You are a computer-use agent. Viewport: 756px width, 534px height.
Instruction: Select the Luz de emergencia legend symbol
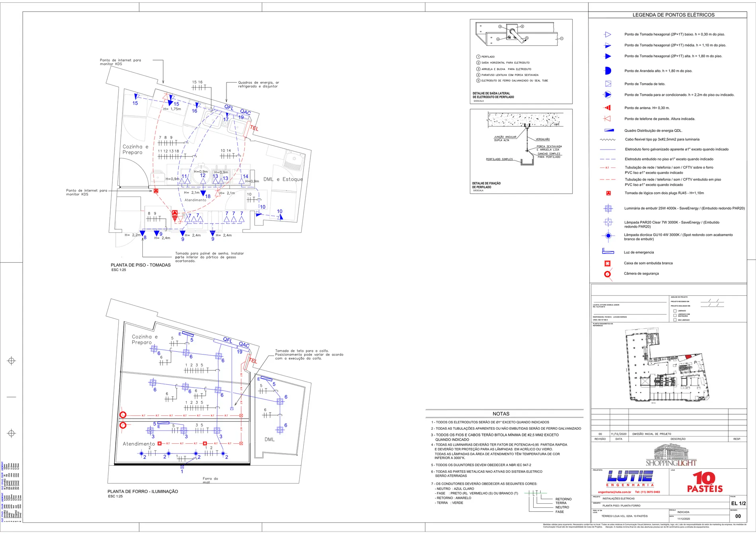(608, 251)
